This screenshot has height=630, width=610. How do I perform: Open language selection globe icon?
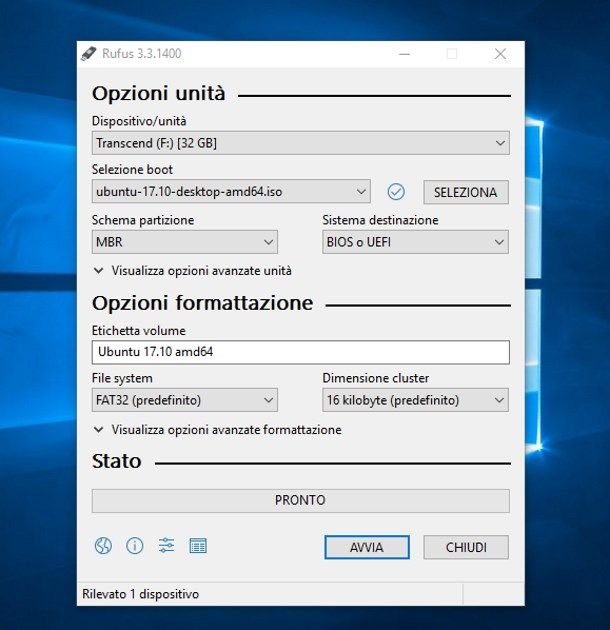point(103,546)
